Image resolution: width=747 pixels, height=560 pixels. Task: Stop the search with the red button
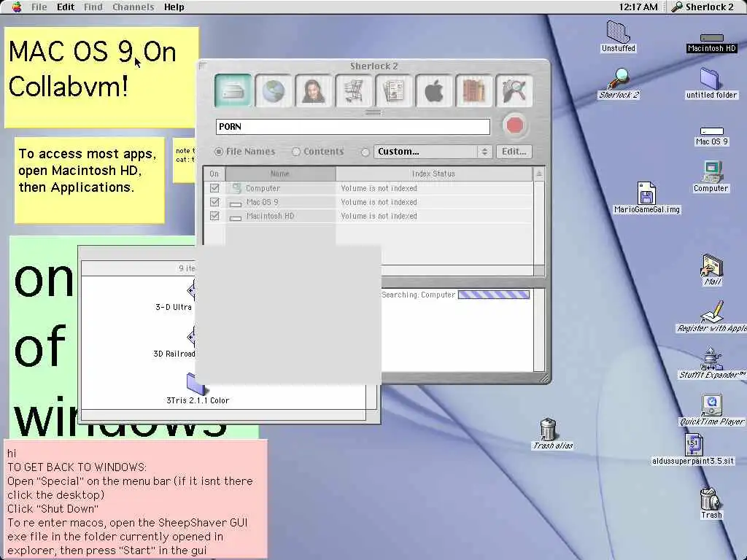coord(514,125)
